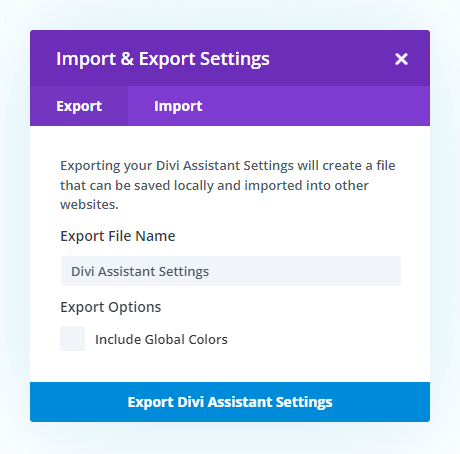Click the Import & Export Settings title
This screenshot has height=454, width=460.
click(163, 59)
